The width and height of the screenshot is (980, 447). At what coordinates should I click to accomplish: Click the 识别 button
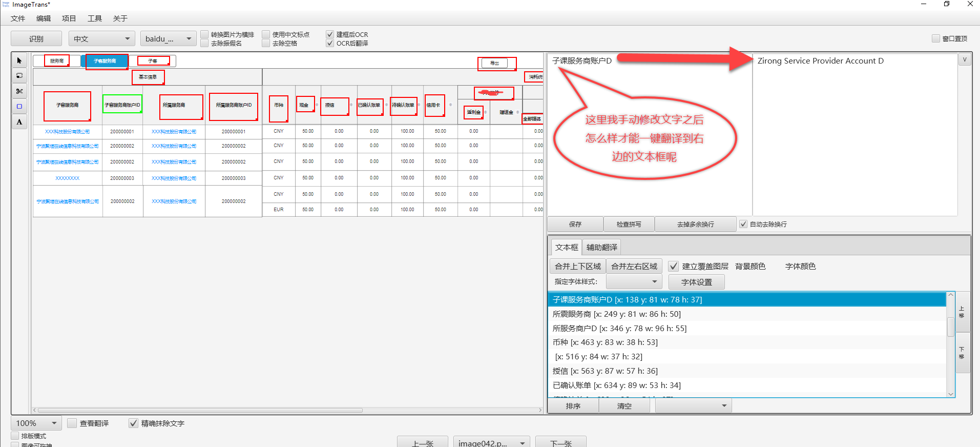[36, 38]
